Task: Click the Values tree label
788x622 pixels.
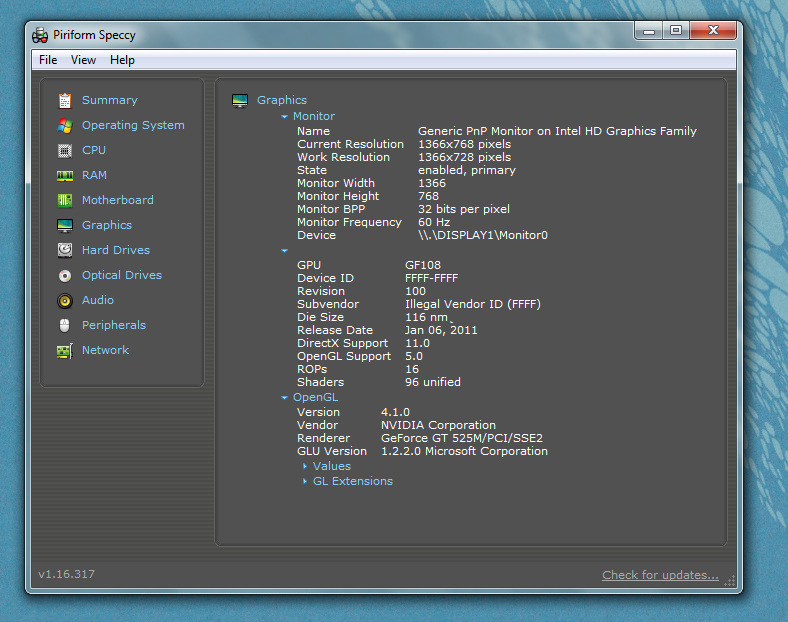Action: click(x=332, y=466)
